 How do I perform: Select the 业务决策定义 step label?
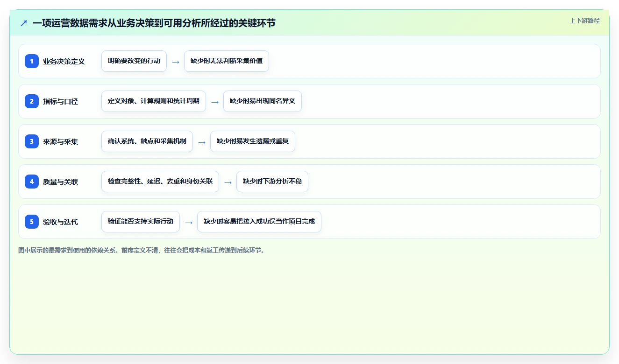[x=64, y=61]
